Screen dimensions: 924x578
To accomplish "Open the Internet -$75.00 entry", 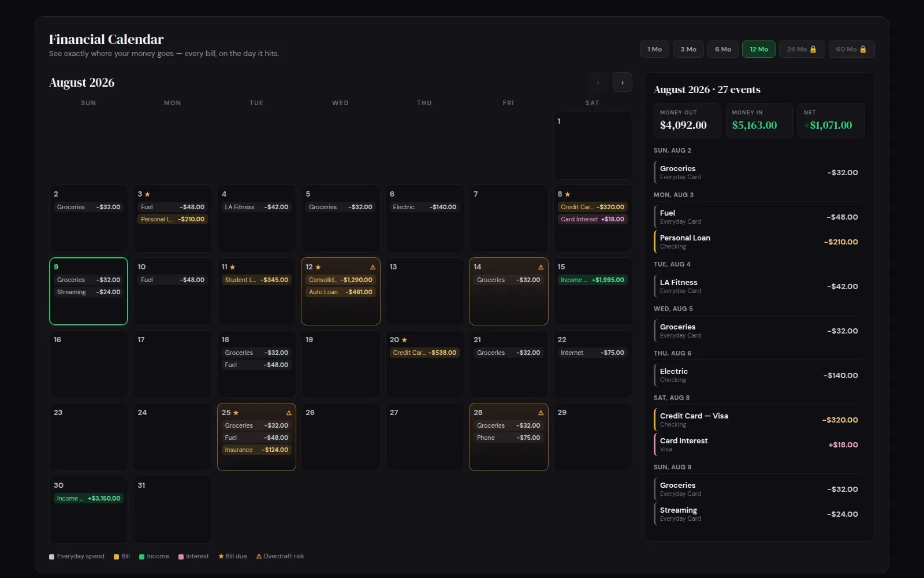I will 593,353.
